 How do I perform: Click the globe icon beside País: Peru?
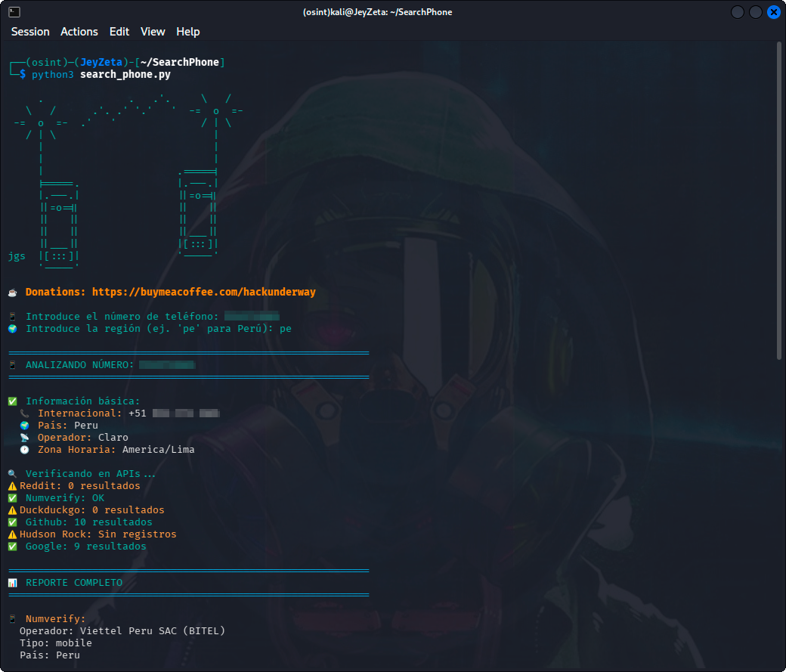pos(24,426)
